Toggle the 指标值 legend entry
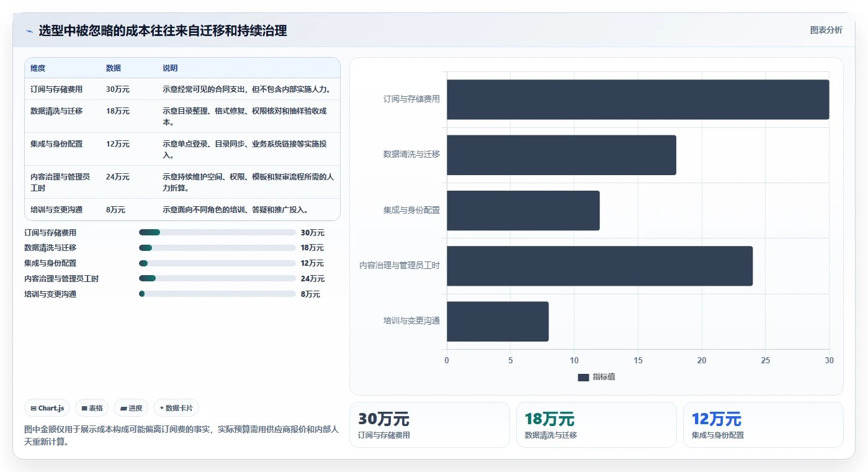The height and width of the screenshot is (472, 868). (x=596, y=377)
